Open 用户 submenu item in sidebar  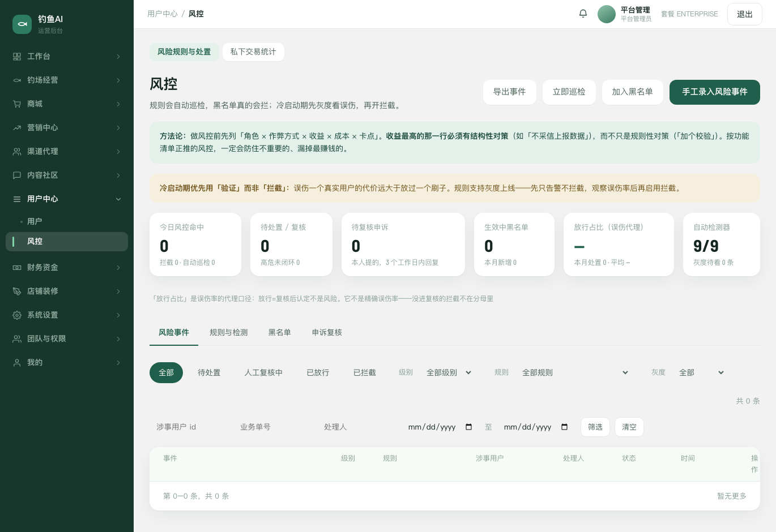click(x=67, y=221)
